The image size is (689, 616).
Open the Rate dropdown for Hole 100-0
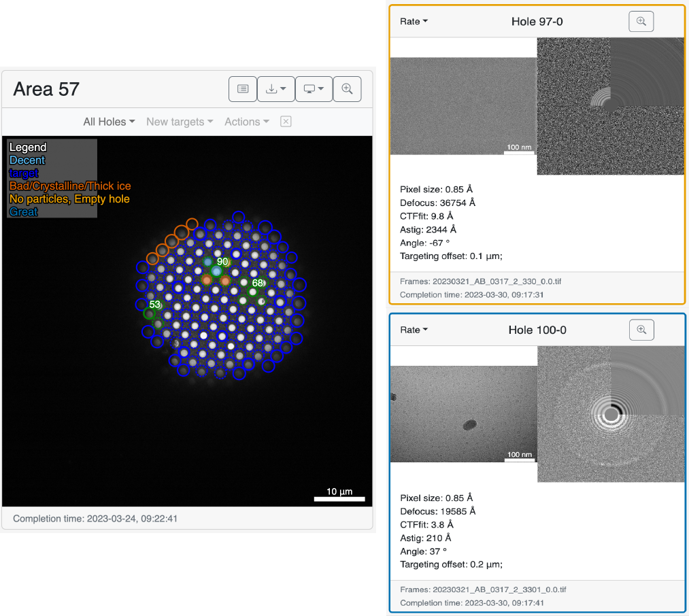click(x=412, y=330)
